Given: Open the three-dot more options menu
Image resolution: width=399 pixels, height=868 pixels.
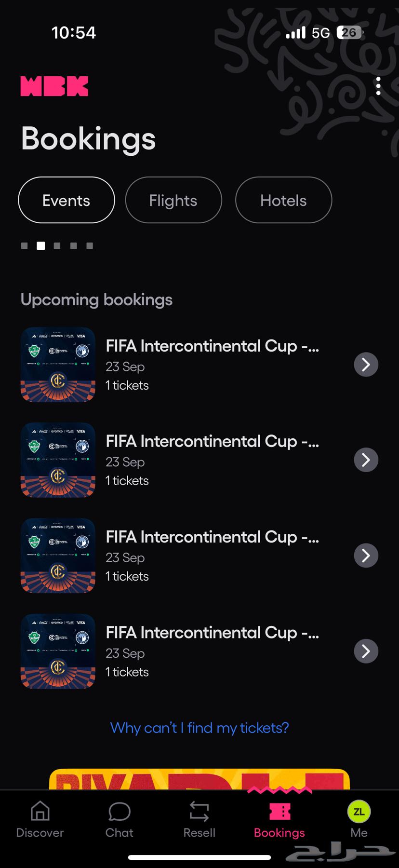Looking at the screenshot, I should (378, 86).
